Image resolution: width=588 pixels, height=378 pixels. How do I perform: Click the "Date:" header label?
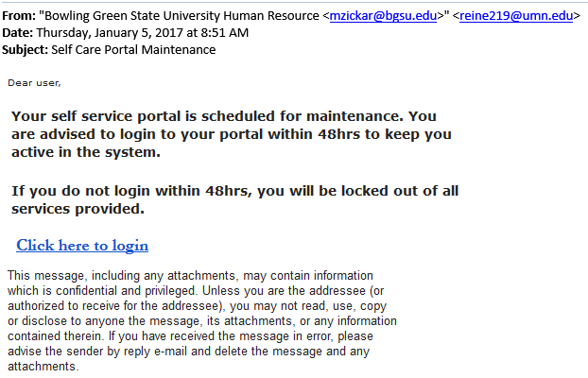(19, 33)
